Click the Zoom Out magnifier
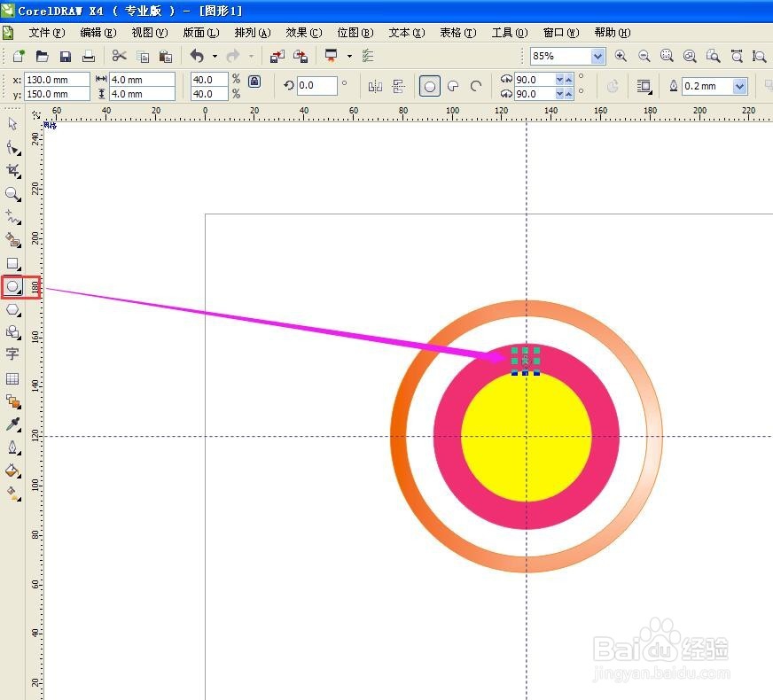 click(644, 56)
